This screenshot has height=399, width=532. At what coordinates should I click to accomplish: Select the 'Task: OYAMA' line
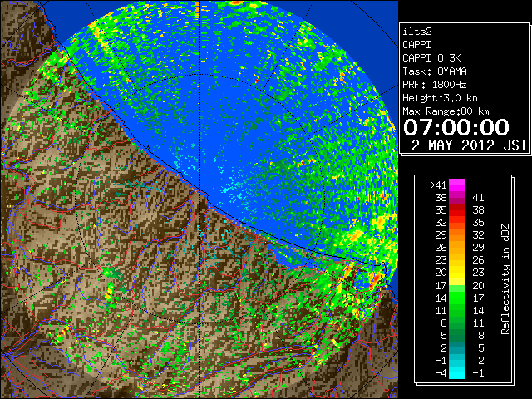tap(435, 71)
